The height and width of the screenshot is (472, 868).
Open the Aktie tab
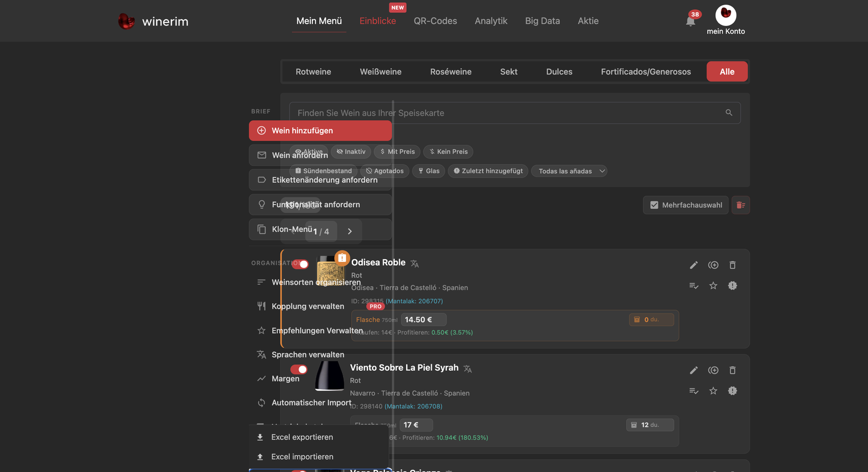coord(588,21)
